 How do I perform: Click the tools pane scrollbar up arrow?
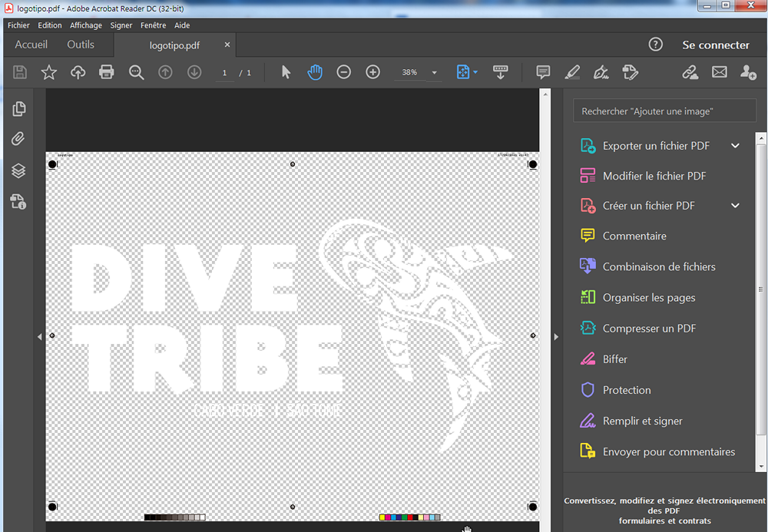(x=761, y=138)
